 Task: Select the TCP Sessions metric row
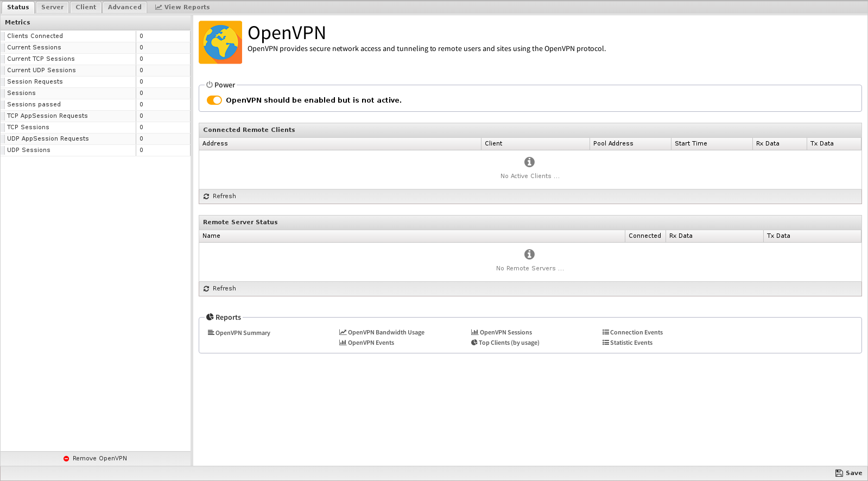tap(96, 127)
